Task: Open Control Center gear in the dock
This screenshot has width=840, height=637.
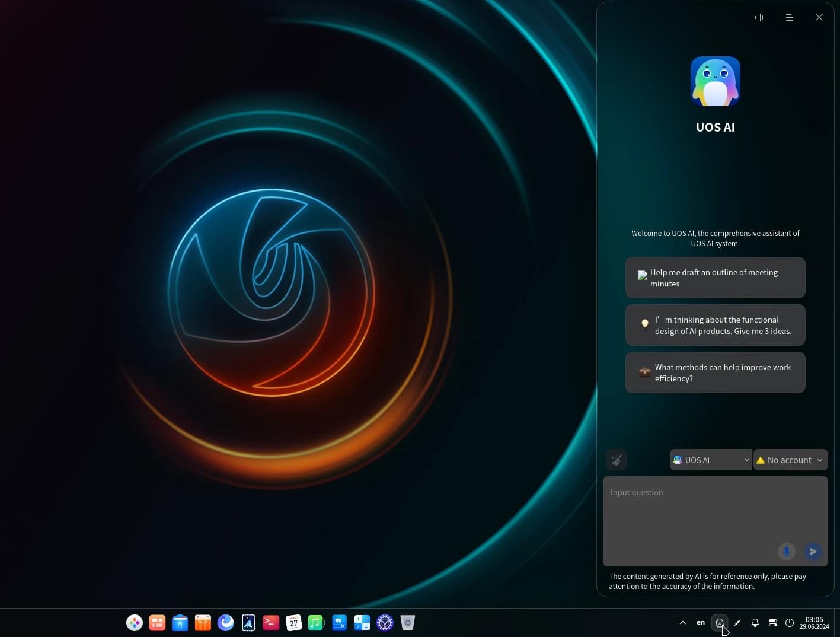Action: point(385,623)
